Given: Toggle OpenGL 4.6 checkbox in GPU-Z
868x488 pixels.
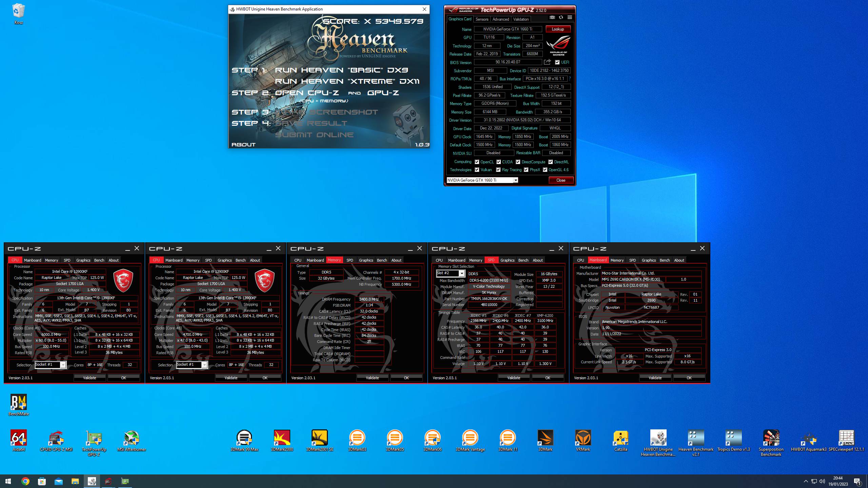Looking at the screenshot, I should 545,170.
